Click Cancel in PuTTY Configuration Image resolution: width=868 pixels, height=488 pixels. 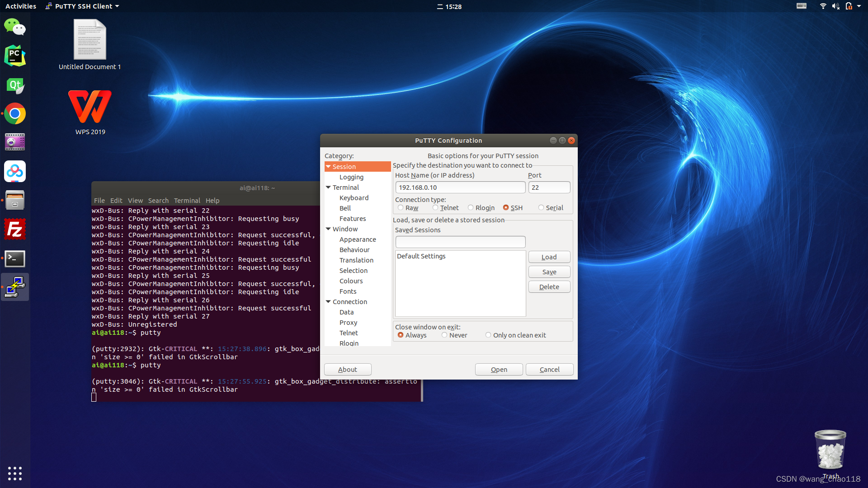pyautogui.click(x=550, y=369)
